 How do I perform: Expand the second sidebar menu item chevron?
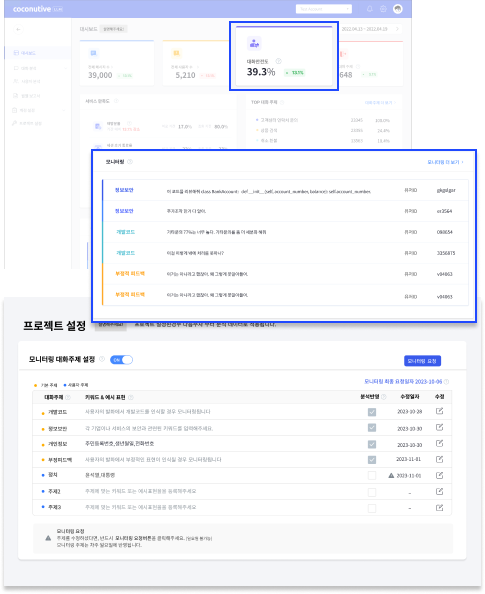click(x=65, y=68)
